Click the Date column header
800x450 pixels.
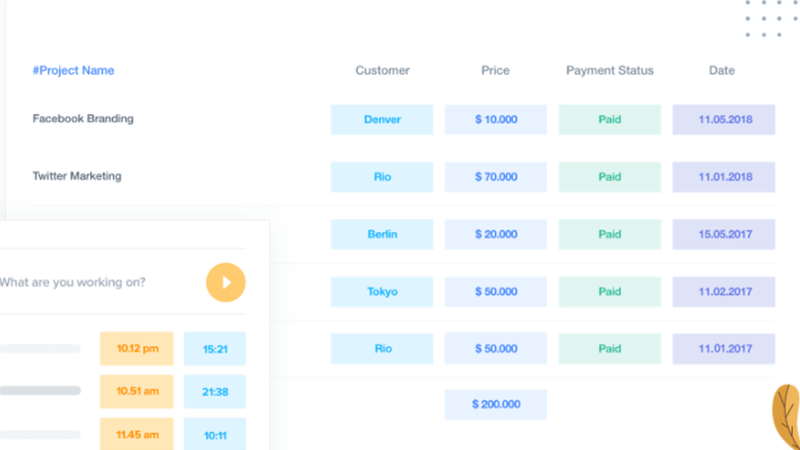click(721, 70)
